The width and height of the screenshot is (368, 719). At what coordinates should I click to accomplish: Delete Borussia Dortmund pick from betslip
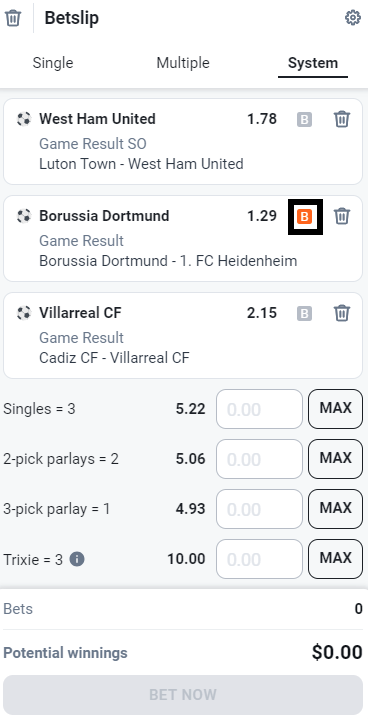tap(342, 216)
